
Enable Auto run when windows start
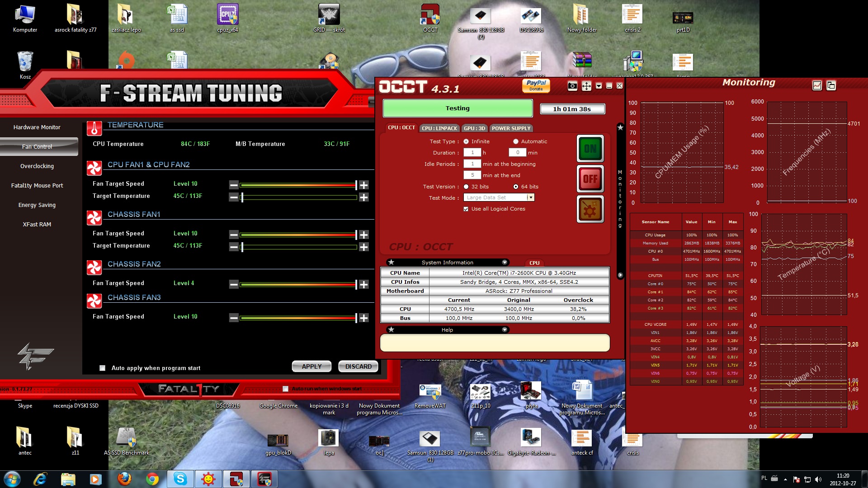coord(285,389)
